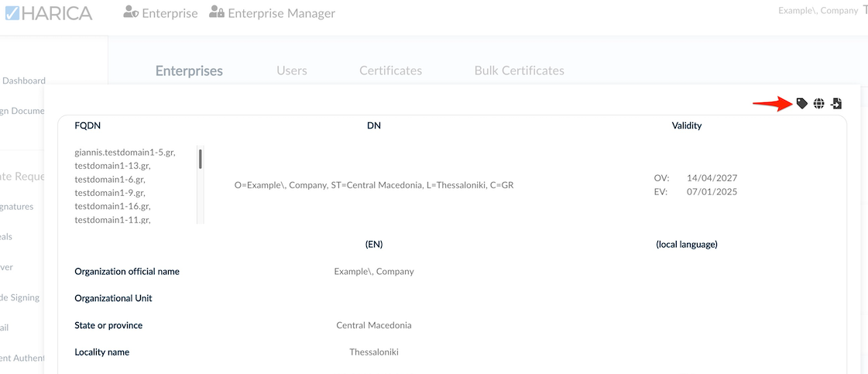Open the Enterprises tab
The height and width of the screenshot is (374, 868).
coord(189,70)
